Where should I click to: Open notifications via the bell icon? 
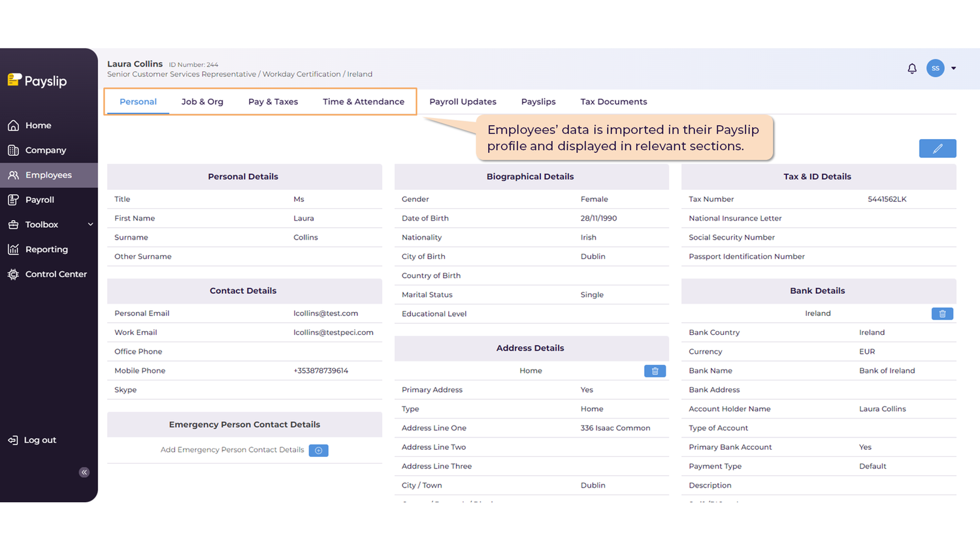(912, 68)
